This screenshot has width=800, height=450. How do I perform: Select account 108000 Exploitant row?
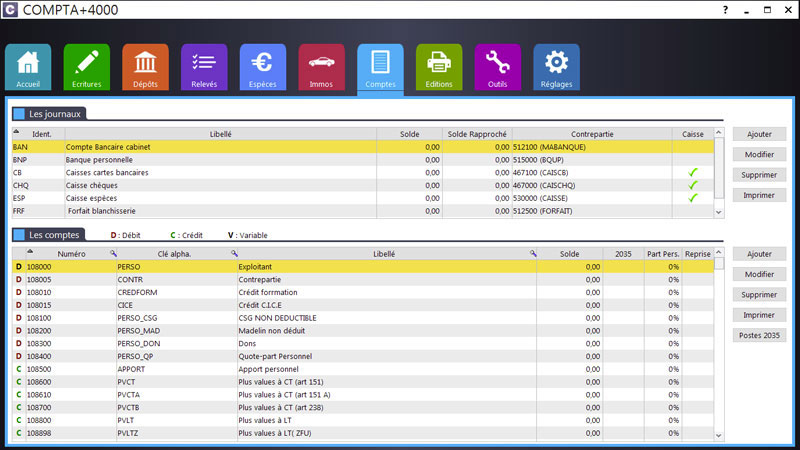coord(363,267)
